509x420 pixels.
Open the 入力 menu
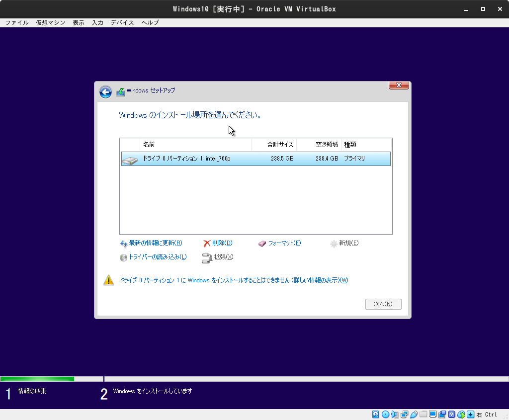click(x=97, y=23)
